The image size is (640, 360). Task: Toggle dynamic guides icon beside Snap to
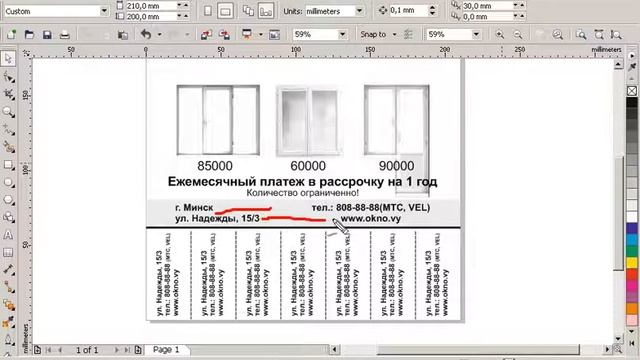point(408,35)
